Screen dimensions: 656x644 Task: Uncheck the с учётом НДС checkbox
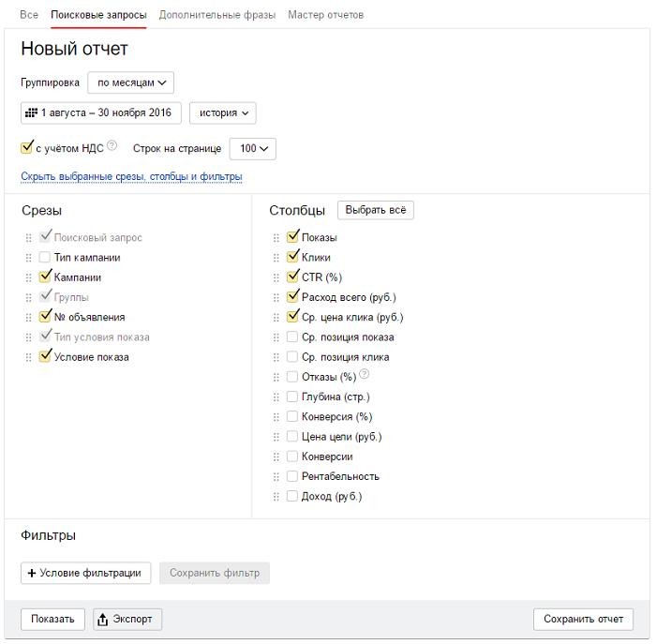26,148
